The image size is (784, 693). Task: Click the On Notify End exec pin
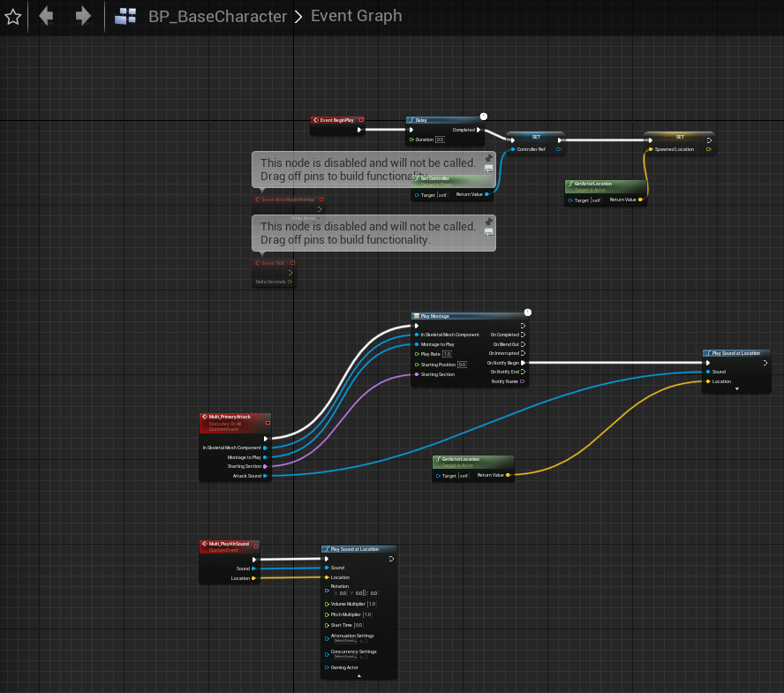(x=523, y=372)
